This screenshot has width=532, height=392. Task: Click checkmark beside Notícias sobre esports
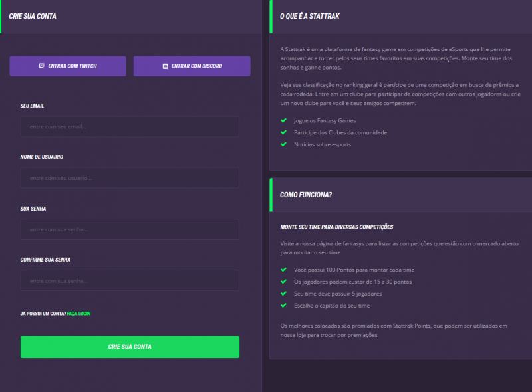click(284, 144)
